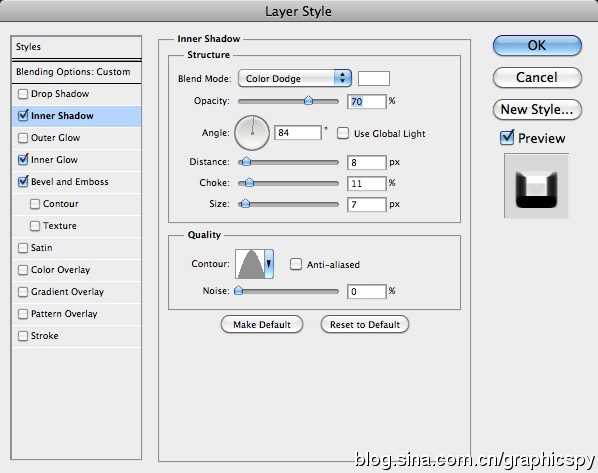Screen dimensions: 598x473
Task: Enable Use Global Light checkbox
Action: (342, 133)
